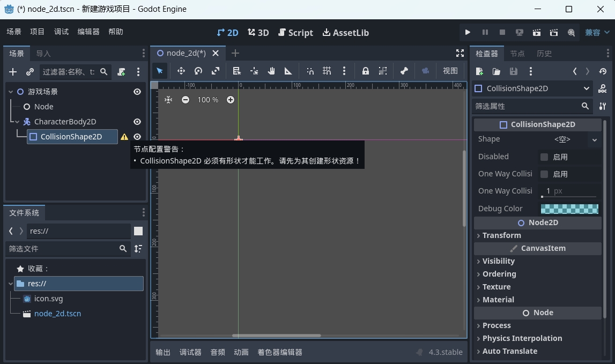This screenshot has width=615, height=364.
Task: Run the project with Play button
Action: pyautogui.click(x=468, y=33)
